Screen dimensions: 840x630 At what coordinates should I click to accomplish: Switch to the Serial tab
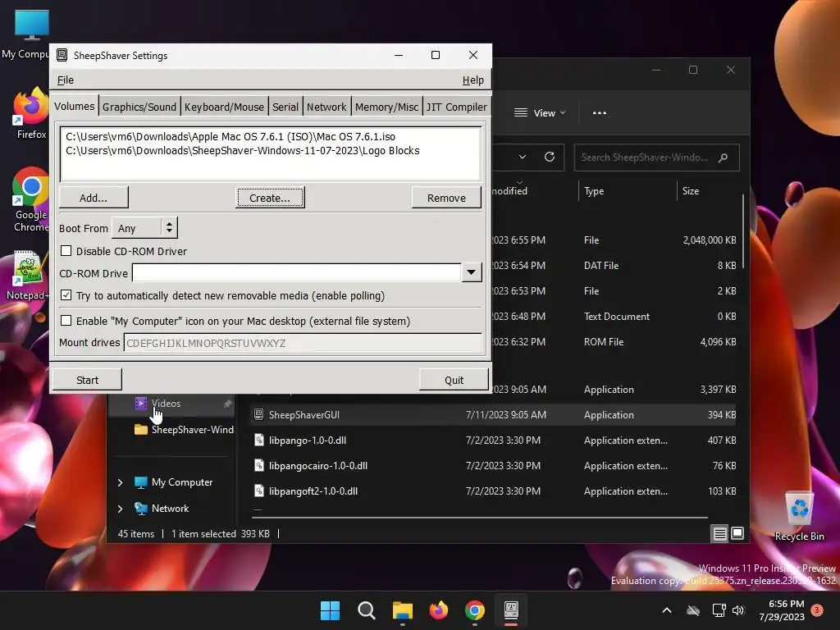point(285,107)
